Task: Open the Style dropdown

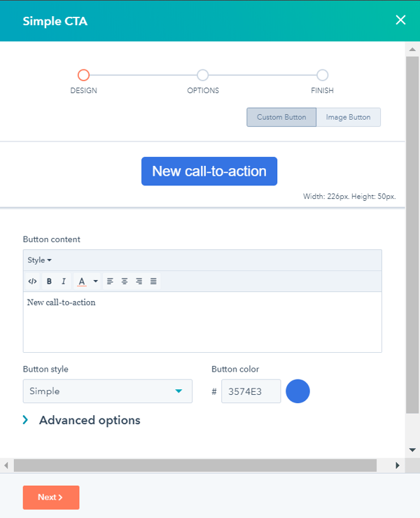Action: pos(39,260)
